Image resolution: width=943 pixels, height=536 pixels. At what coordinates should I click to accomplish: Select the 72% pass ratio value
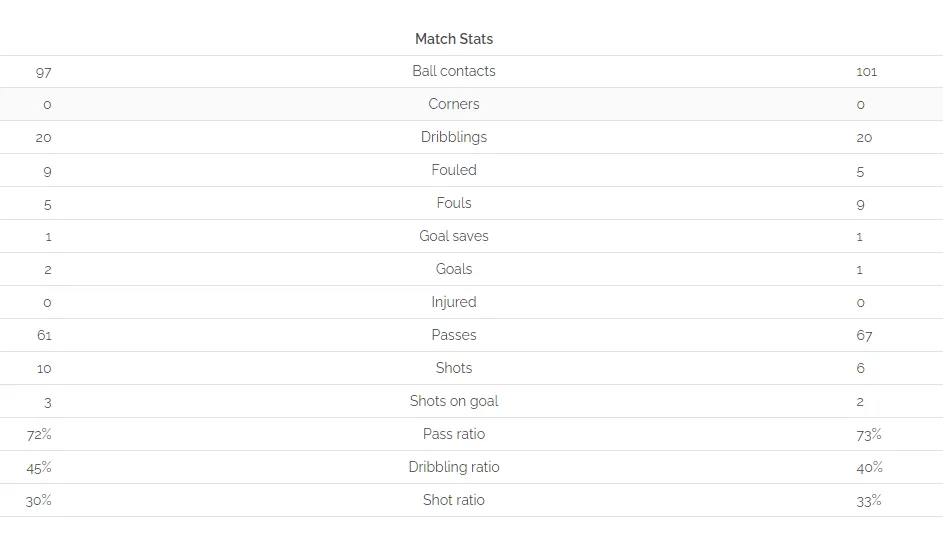pyautogui.click(x=39, y=434)
